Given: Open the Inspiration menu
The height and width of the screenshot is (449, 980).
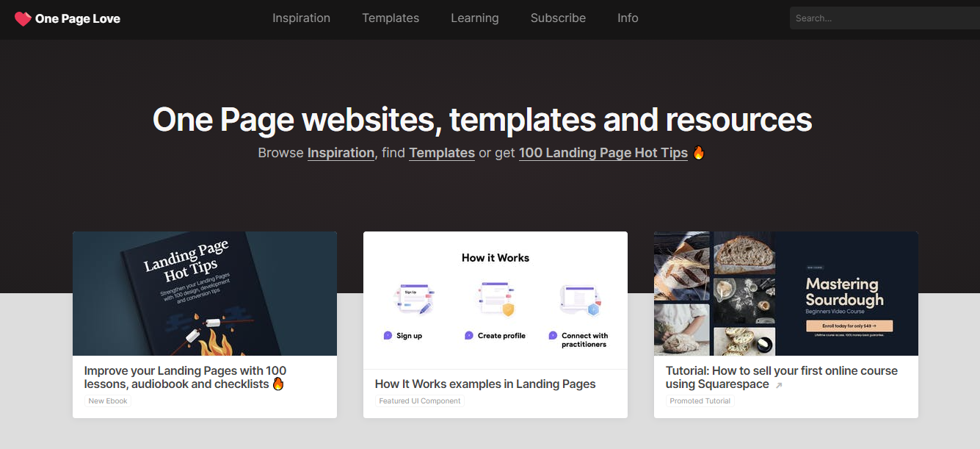Looking at the screenshot, I should [301, 18].
